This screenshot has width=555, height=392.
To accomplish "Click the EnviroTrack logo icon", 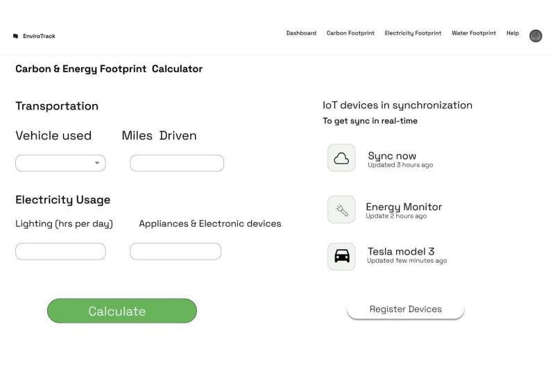I will (15, 36).
